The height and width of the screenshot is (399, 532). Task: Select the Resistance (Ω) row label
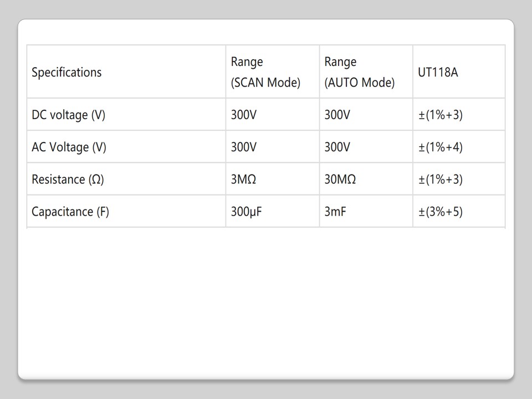tap(68, 179)
